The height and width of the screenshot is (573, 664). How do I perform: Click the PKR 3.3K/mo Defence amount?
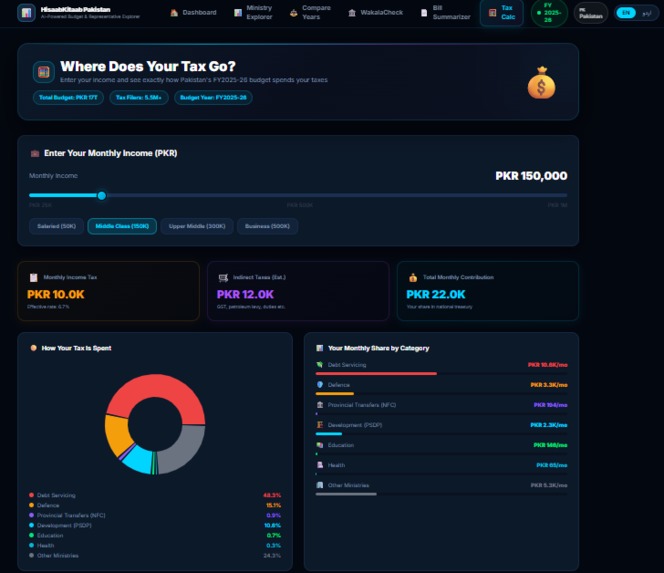549,385
